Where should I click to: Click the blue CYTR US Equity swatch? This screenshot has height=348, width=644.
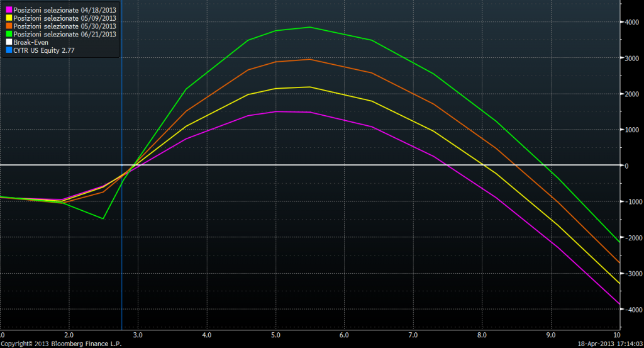point(9,50)
